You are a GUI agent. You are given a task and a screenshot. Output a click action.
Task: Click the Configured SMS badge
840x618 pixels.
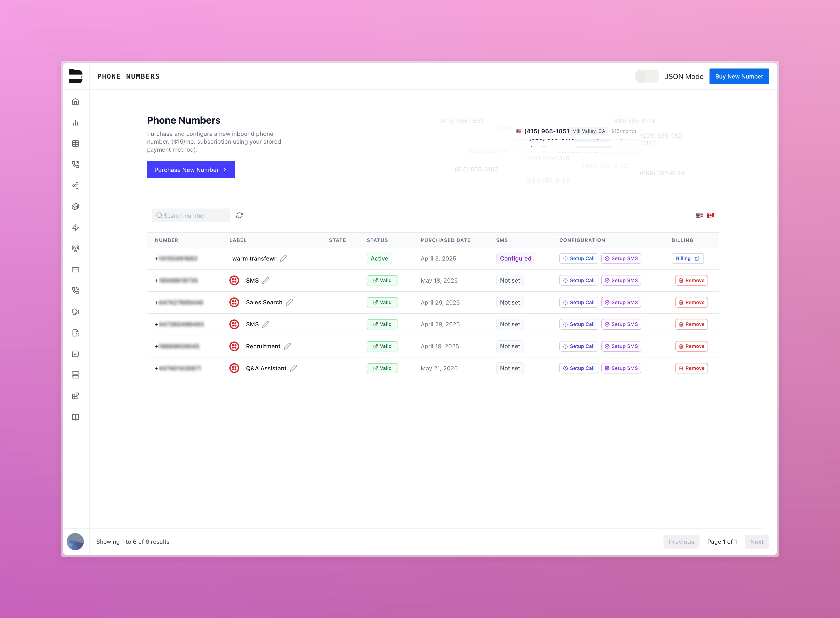tap(516, 258)
